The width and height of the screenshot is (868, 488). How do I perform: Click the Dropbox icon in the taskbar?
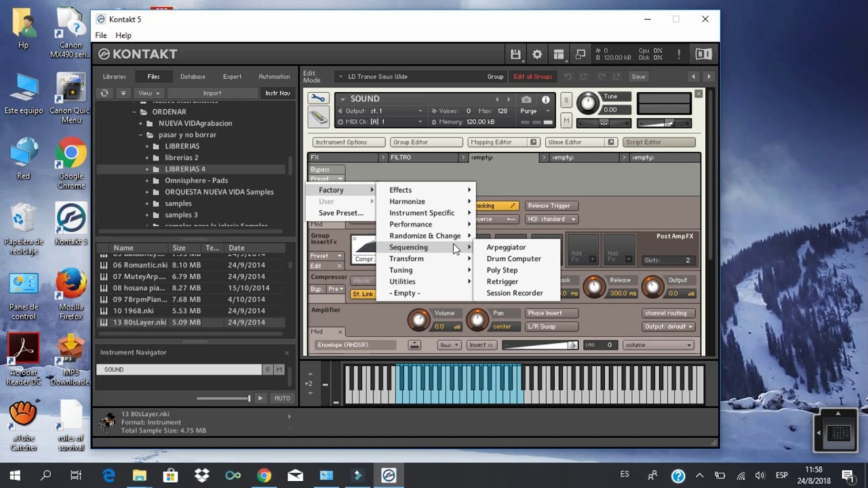[202, 475]
